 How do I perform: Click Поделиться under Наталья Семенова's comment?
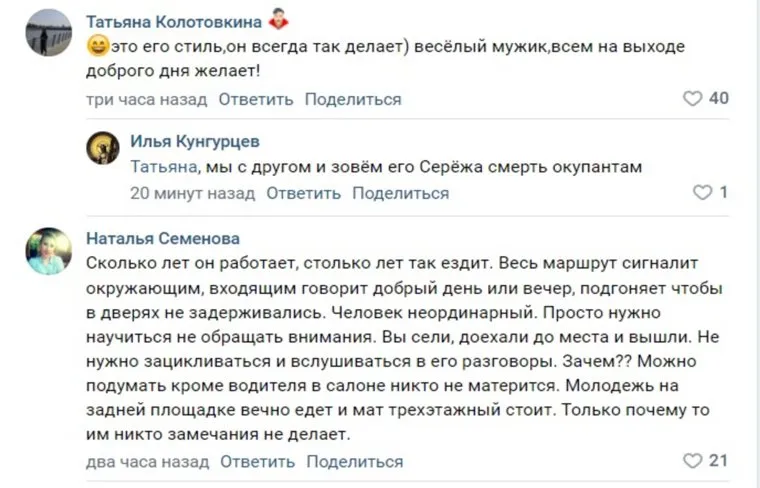[x=355, y=461]
